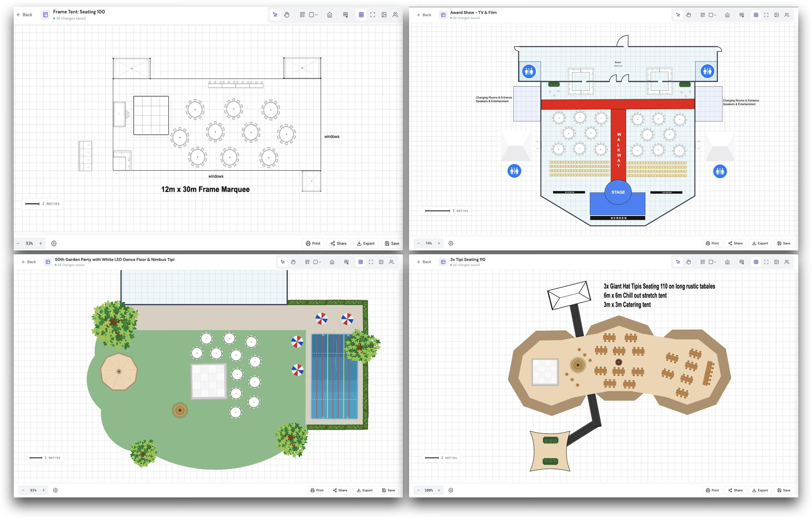
Task: Click Share in the Garden Party panel
Action: pos(340,490)
